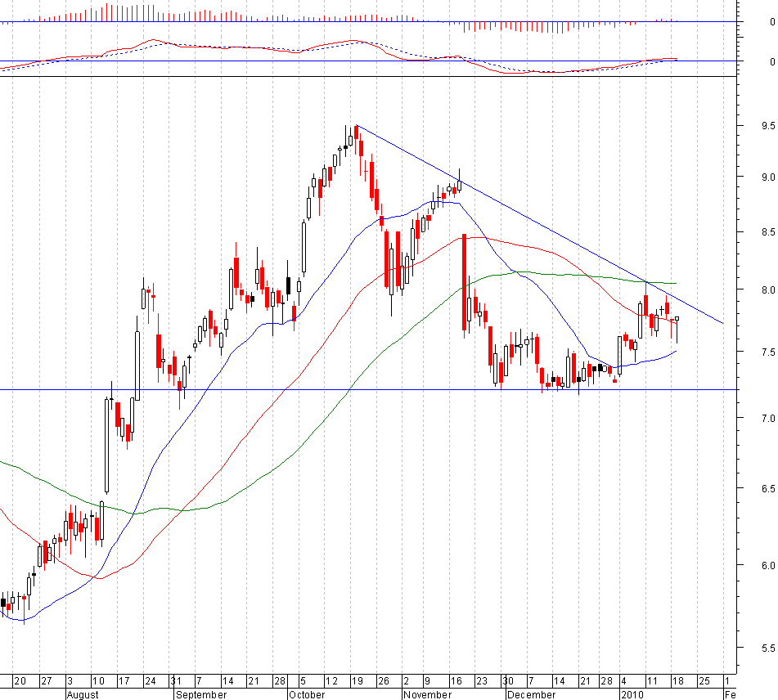Select the date label 10
The width and height of the screenshot is (778, 700).
98,680
